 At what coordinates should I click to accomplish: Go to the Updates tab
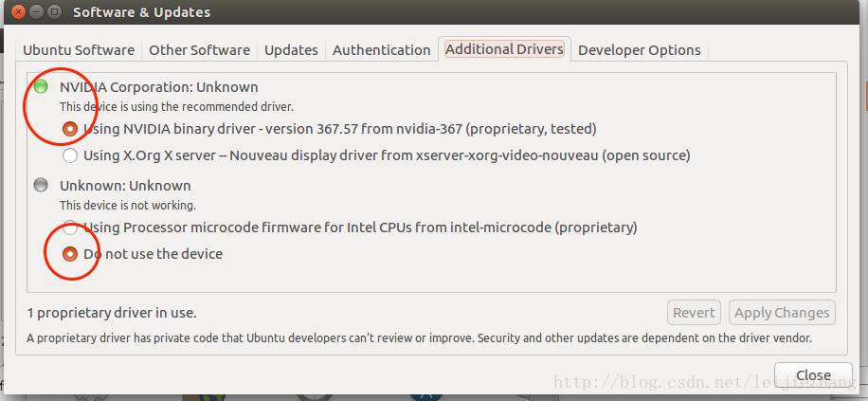pos(291,50)
